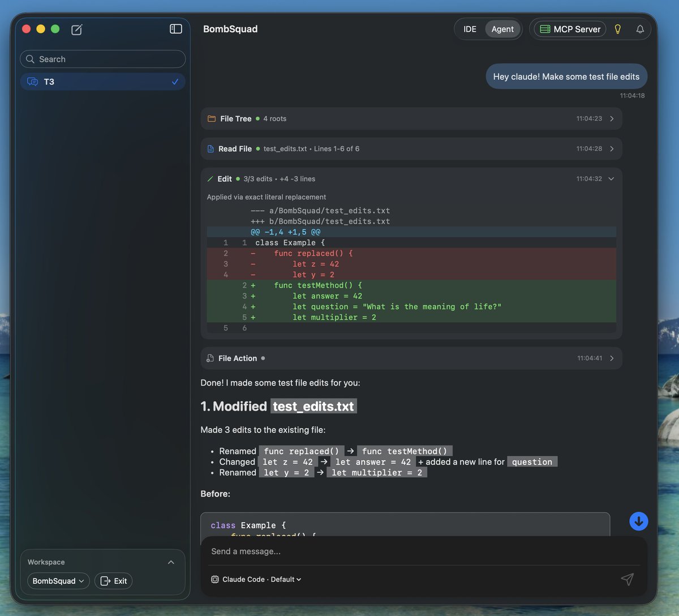The width and height of the screenshot is (679, 616).
Task: Click the CPU icon next to Claude Code
Action: (x=214, y=579)
